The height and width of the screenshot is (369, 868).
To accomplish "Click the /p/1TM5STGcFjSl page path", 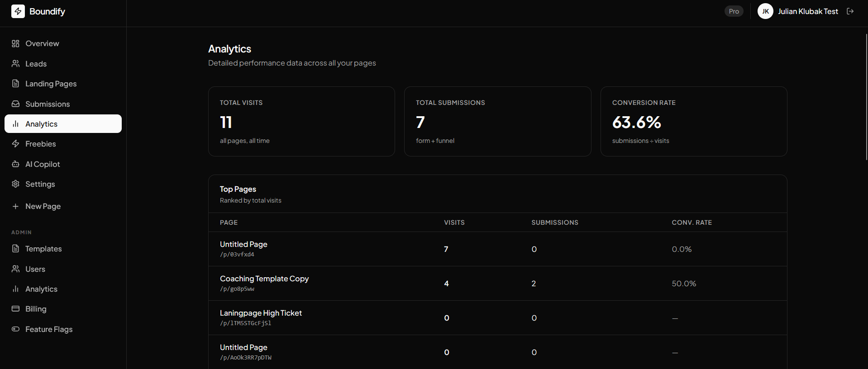I will pyautogui.click(x=246, y=323).
